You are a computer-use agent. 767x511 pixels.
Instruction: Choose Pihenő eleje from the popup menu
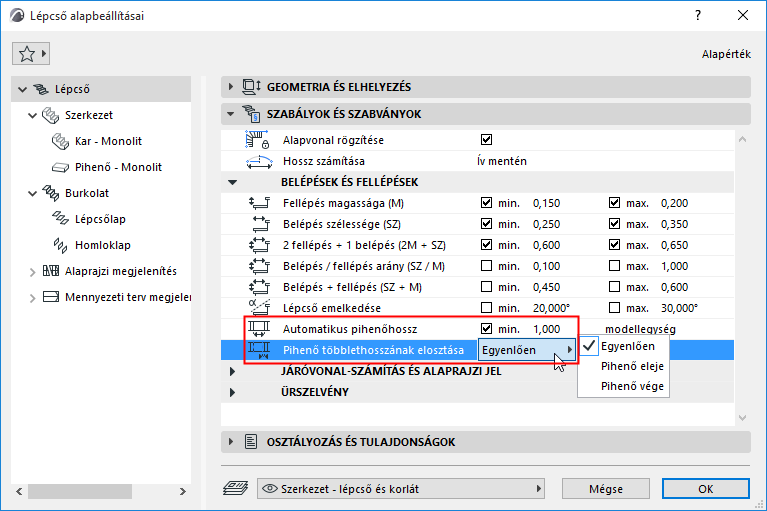[x=632, y=366]
